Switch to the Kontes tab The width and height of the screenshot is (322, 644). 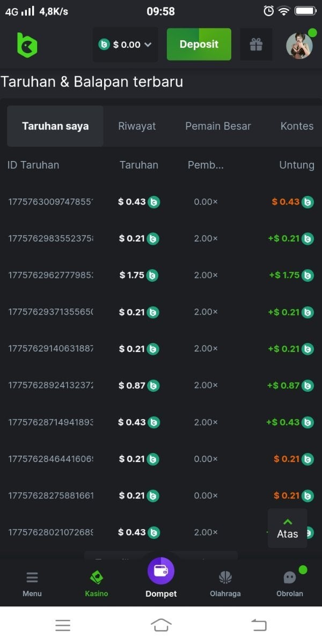click(x=297, y=126)
